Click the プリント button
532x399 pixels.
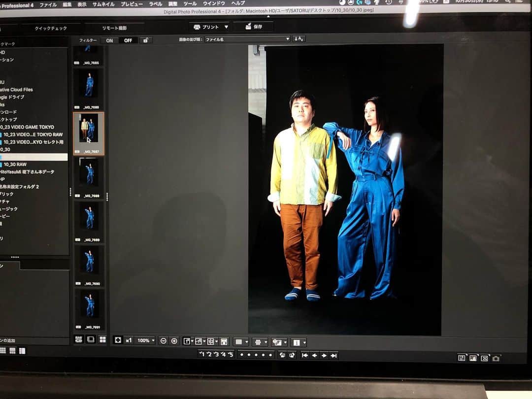pos(206,27)
